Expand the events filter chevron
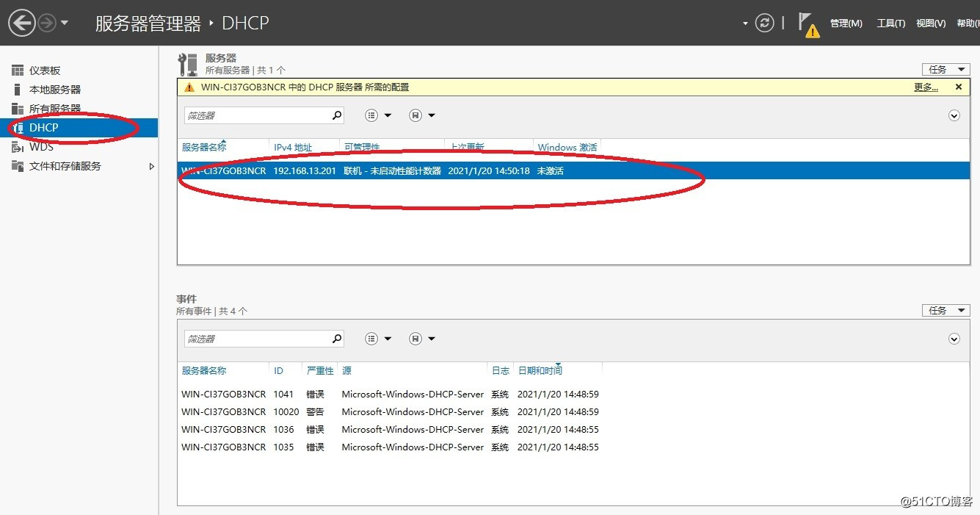Screen dimensions: 980x515 [x=954, y=339]
